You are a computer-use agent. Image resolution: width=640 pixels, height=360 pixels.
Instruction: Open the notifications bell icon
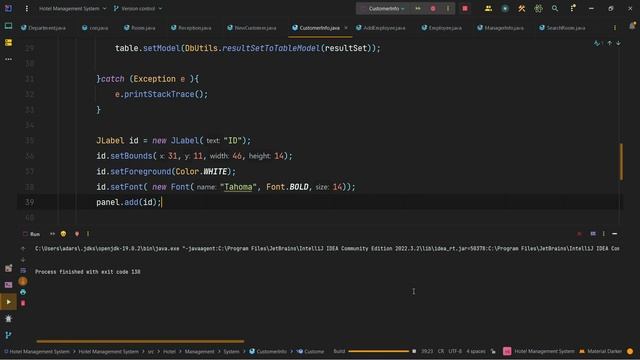(632, 26)
